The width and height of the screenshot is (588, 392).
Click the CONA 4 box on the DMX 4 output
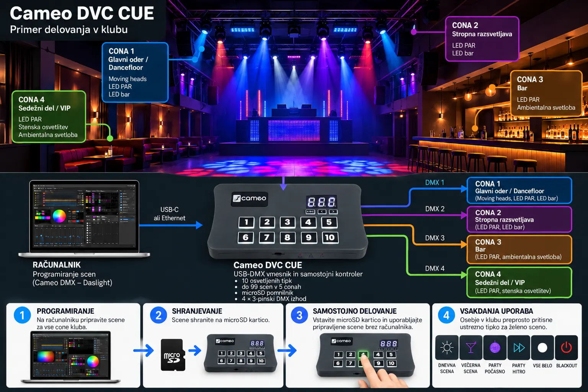519,282
